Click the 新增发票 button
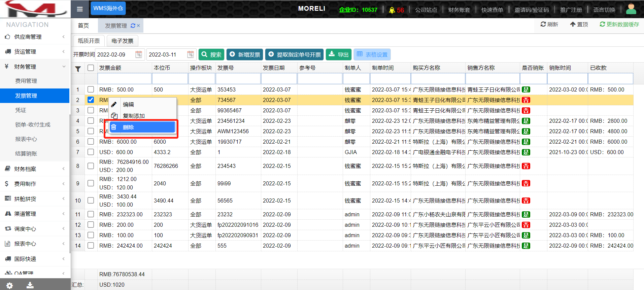644x290 pixels. tap(245, 55)
